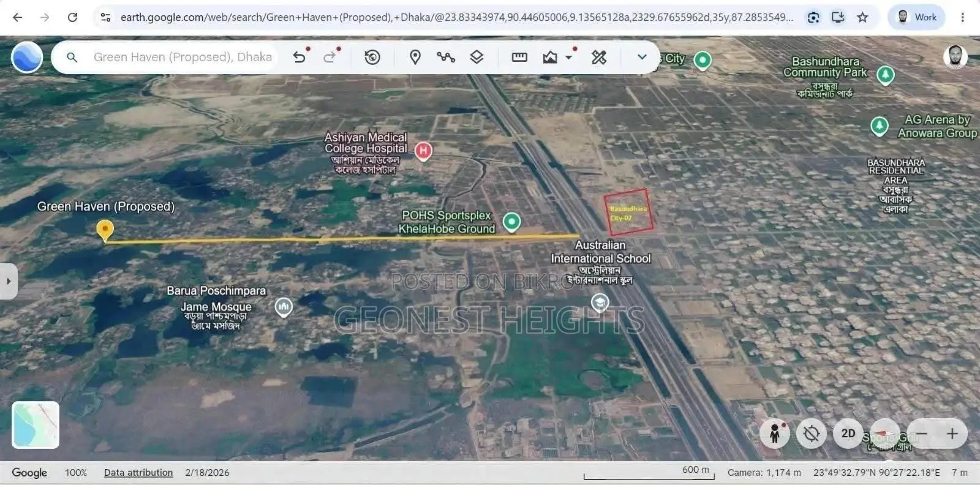980x485 pixels.
Task: Search the page with Google Lens
Action: (x=813, y=17)
